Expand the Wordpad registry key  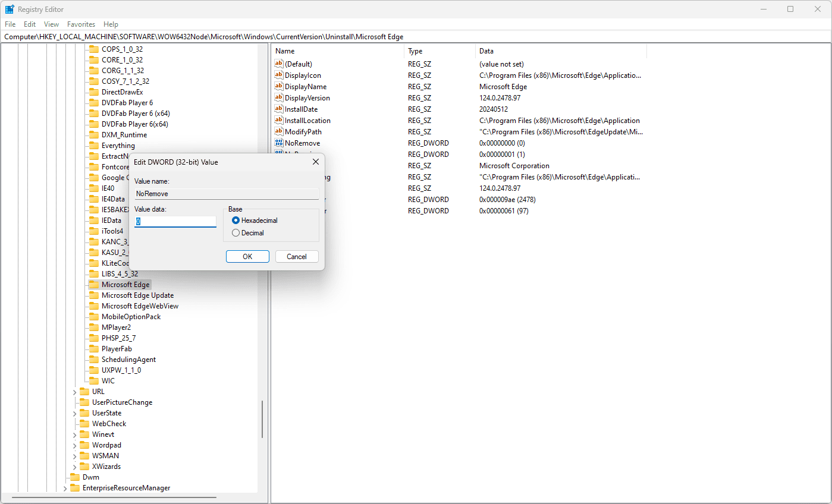(x=75, y=445)
